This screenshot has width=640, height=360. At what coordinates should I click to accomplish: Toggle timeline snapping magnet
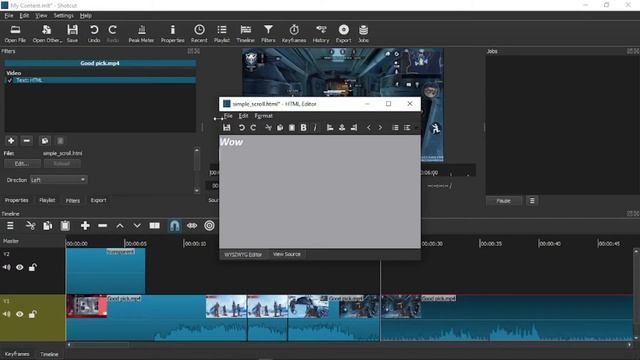pyautogui.click(x=174, y=226)
